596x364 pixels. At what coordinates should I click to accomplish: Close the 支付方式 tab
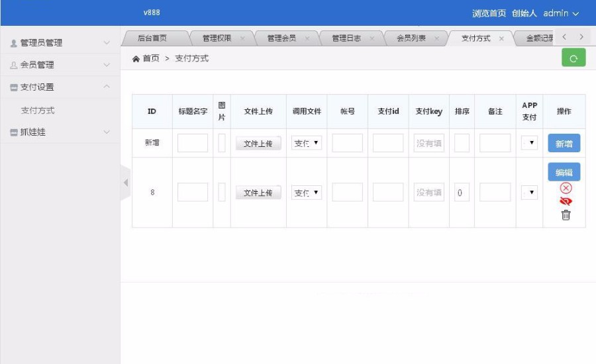pyautogui.click(x=501, y=38)
